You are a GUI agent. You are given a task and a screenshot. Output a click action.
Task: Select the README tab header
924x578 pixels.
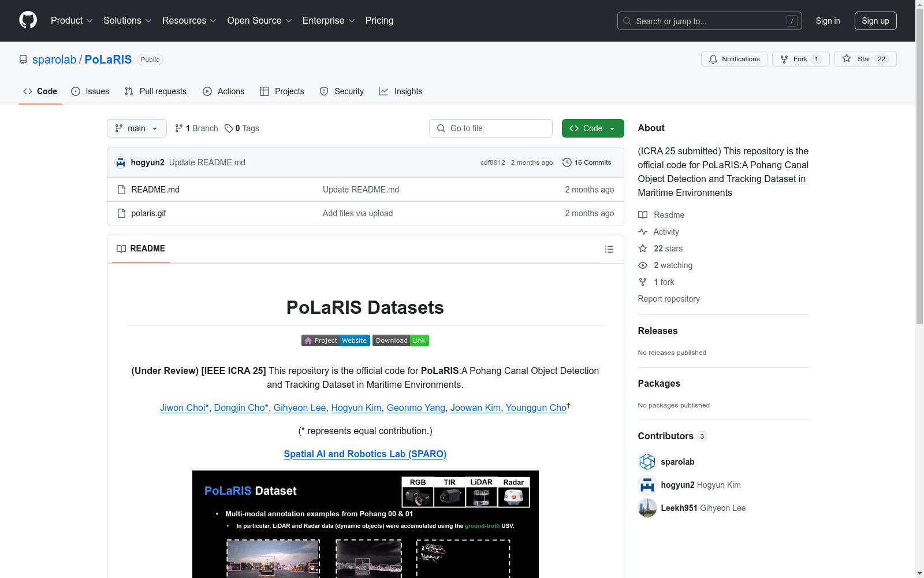coord(141,249)
